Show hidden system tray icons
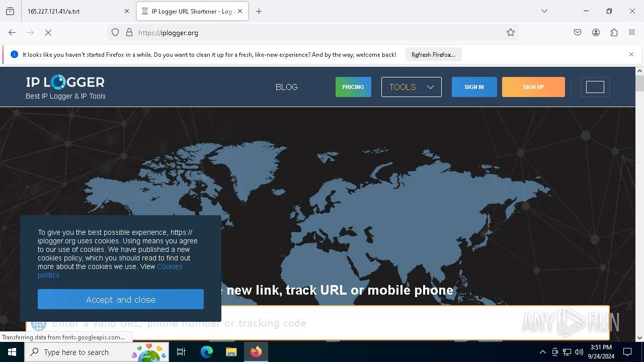This screenshot has width=644, height=362. 542,352
